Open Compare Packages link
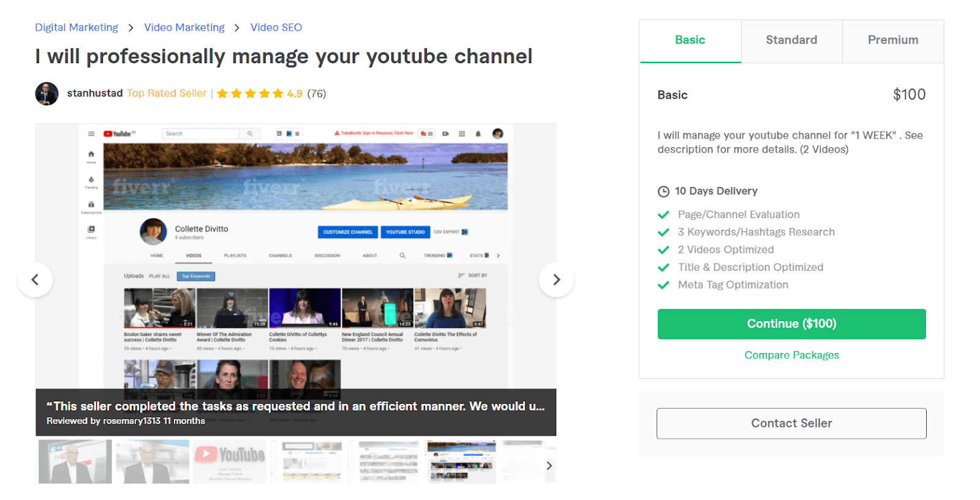Screen dimensions: 980x500 (791, 355)
